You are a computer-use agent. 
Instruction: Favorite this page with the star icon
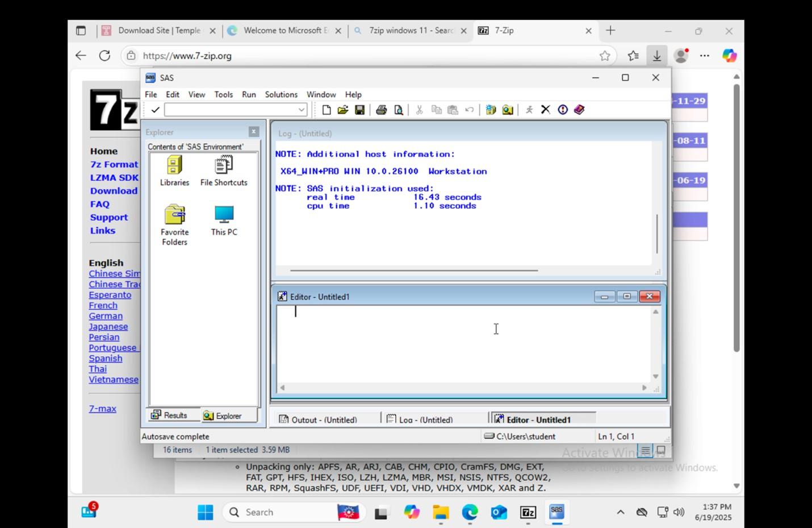(605, 56)
